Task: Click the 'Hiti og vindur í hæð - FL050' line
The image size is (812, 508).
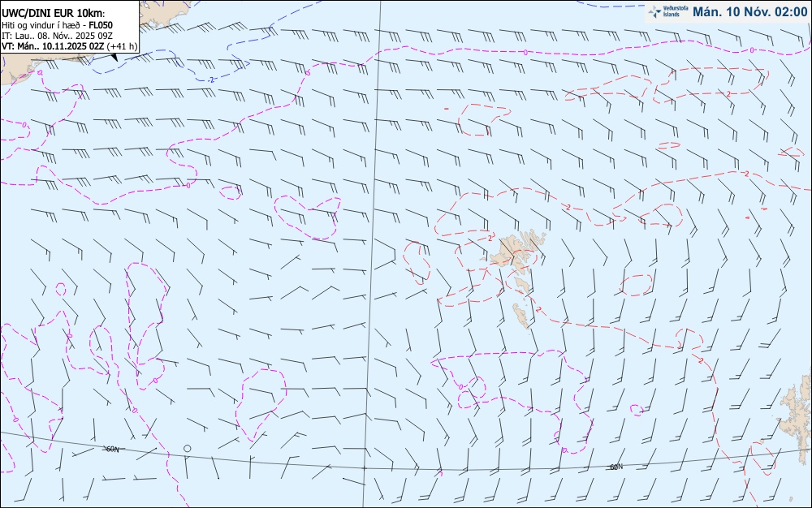Action: click(x=57, y=25)
